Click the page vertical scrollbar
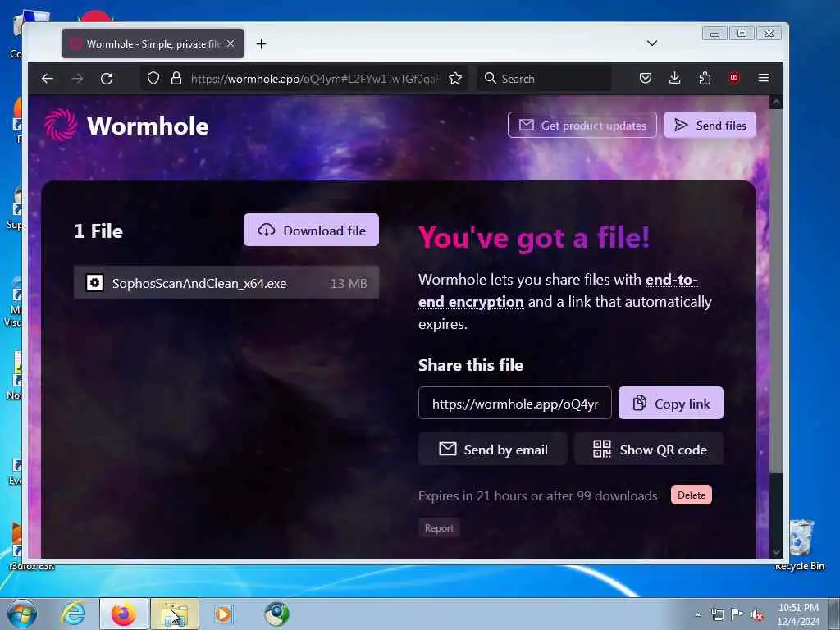The height and width of the screenshot is (630, 840). tap(776, 292)
